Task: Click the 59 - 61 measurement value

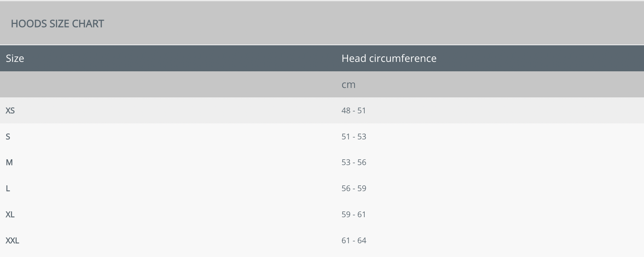Action: click(353, 215)
